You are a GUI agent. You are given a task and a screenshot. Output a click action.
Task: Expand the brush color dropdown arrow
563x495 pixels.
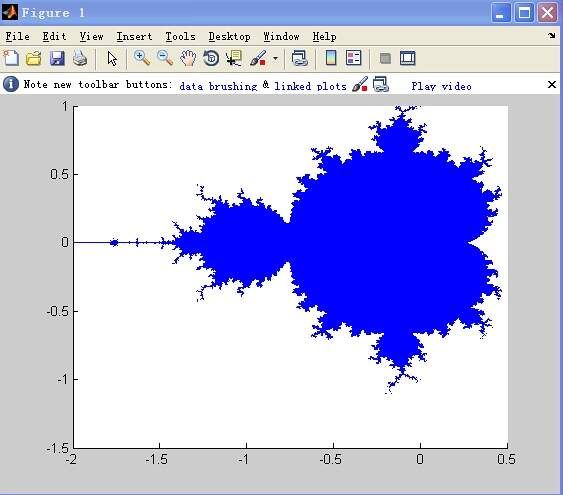point(275,58)
